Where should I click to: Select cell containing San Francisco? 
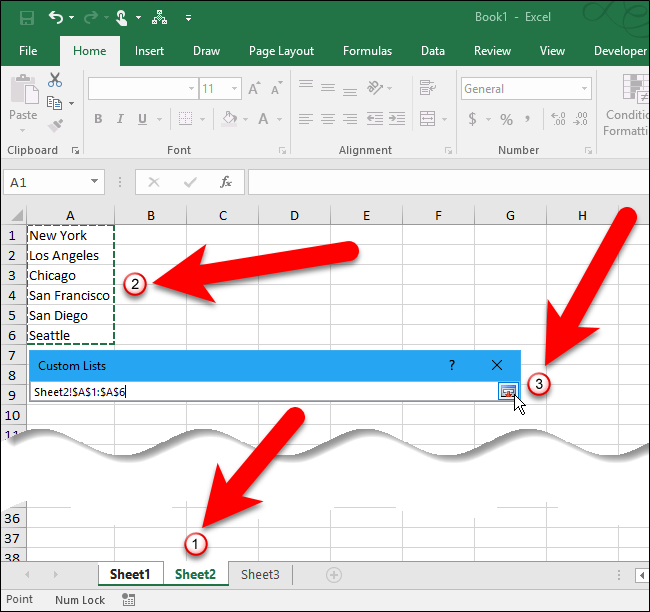point(70,296)
